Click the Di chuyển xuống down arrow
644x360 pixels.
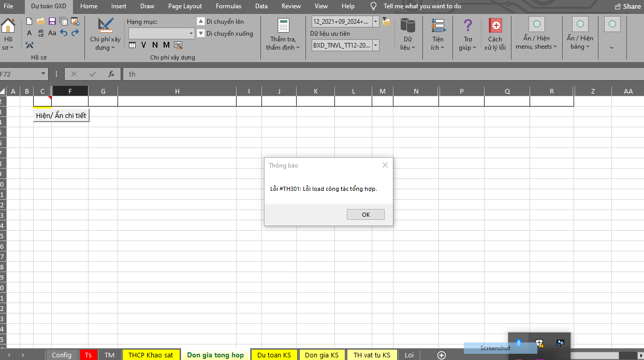(x=201, y=33)
